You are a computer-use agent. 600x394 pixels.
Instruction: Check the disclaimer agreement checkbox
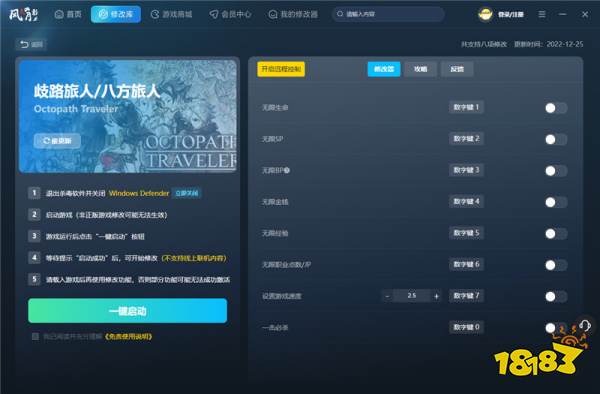coord(35,337)
